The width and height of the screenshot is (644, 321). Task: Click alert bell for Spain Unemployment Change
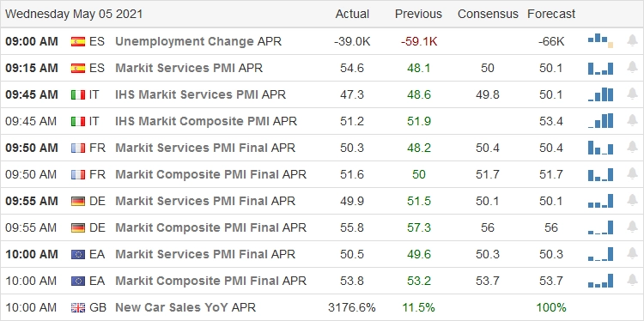[632, 40]
